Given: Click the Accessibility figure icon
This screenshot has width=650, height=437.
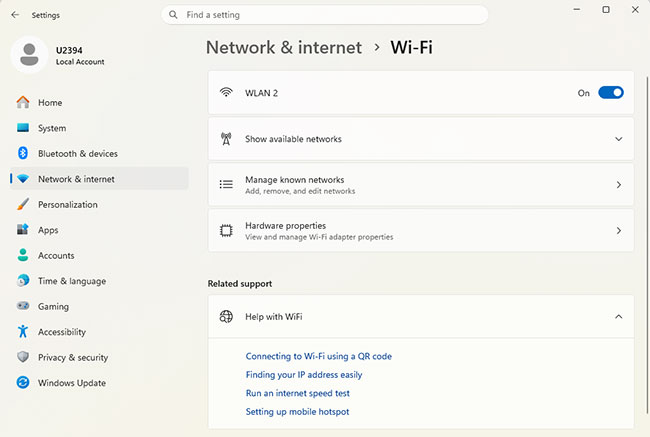Looking at the screenshot, I should [x=23, y=331].
